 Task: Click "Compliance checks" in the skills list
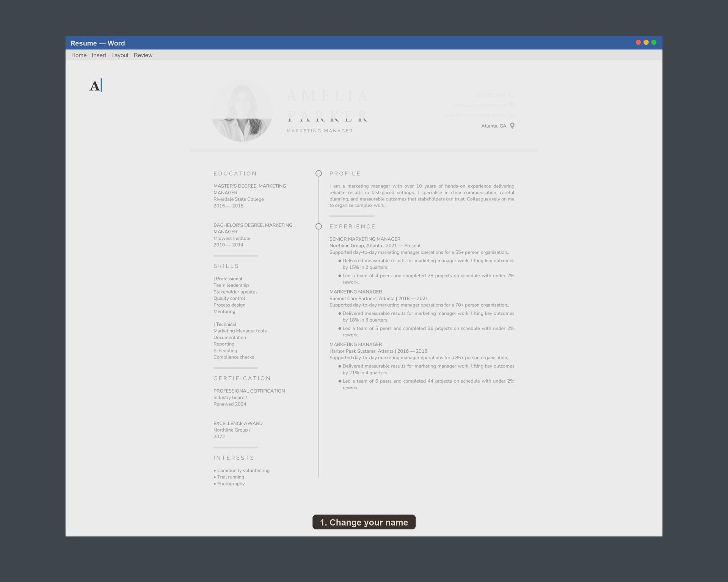tap(234, 357)
